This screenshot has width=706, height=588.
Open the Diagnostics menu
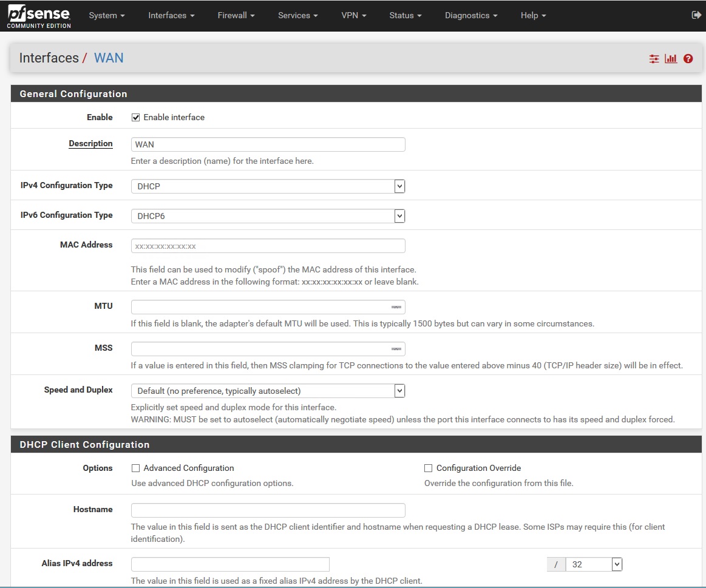click(471, 15)
